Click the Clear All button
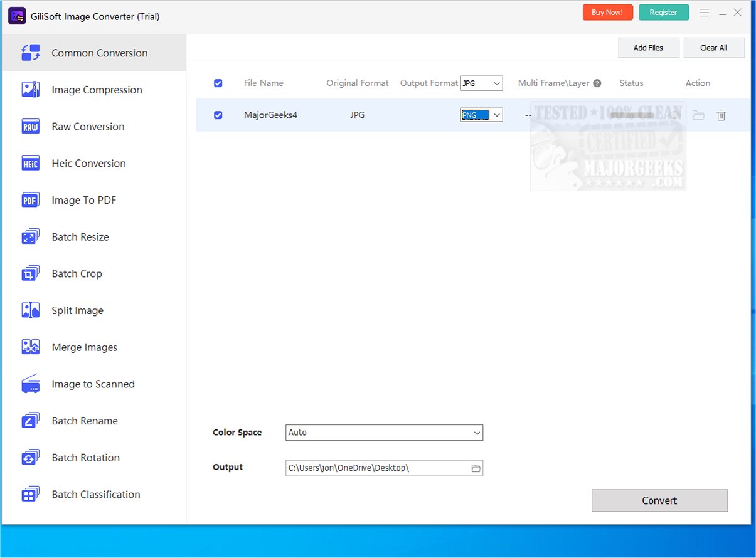The height and width of the screenshot is (558, 756). 714,48
